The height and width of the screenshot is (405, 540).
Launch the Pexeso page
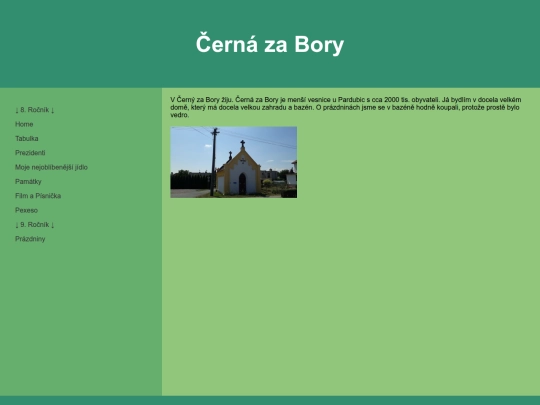click(x=27, y=210)
